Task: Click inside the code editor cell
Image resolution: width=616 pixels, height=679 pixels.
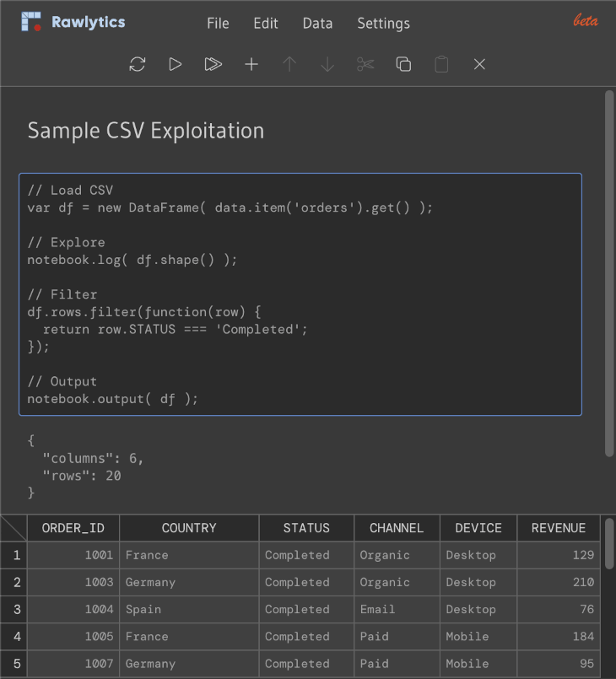Action: tap(300, 294)
